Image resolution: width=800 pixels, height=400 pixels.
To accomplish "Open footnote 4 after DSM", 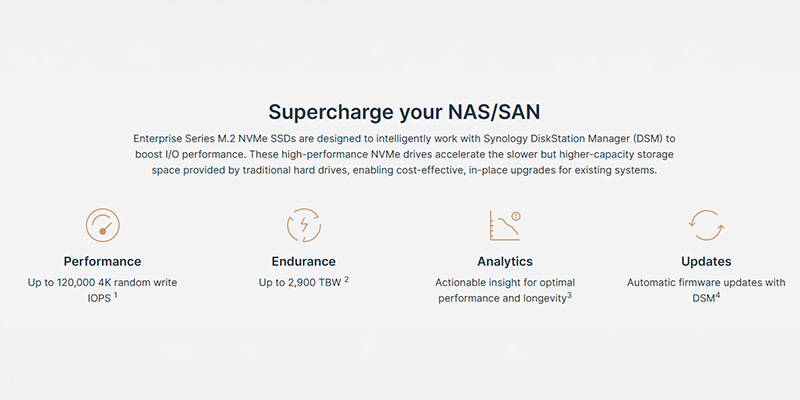I will click(x=718, y=296).
